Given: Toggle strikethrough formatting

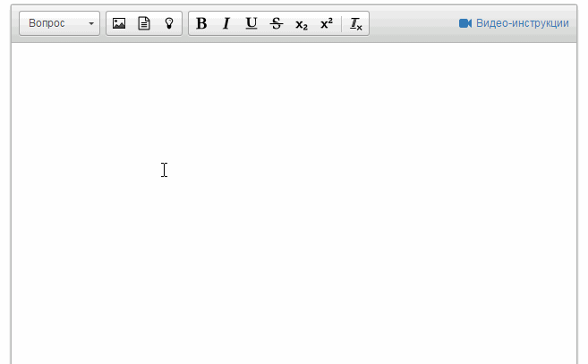Looking at the screenshot, I should pyautogui.click(x=277, y=23).
